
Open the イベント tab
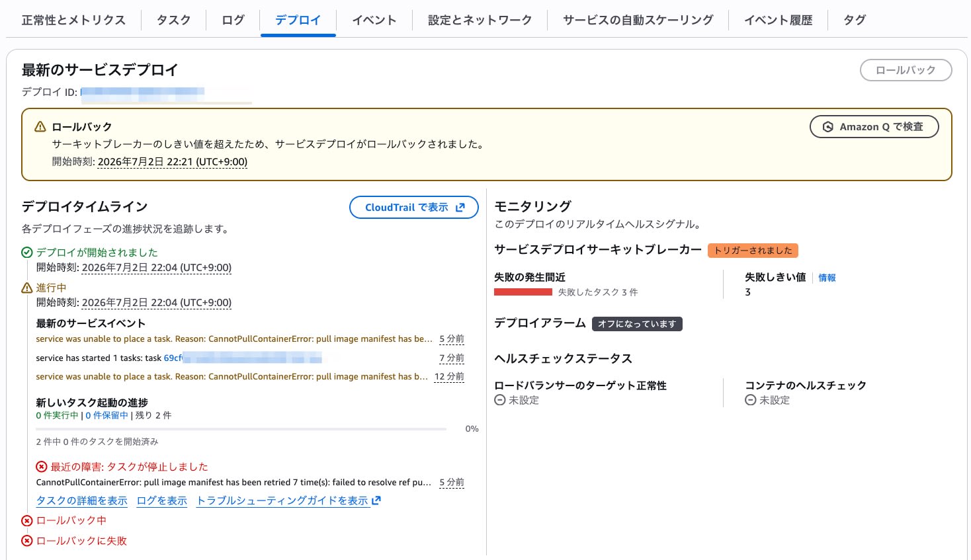point(374,20)
